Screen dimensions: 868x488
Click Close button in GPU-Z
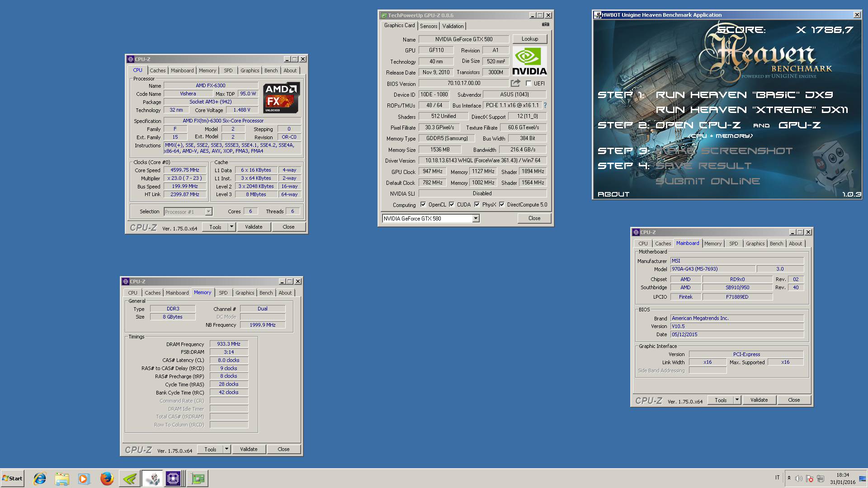[x=534, y=218]
